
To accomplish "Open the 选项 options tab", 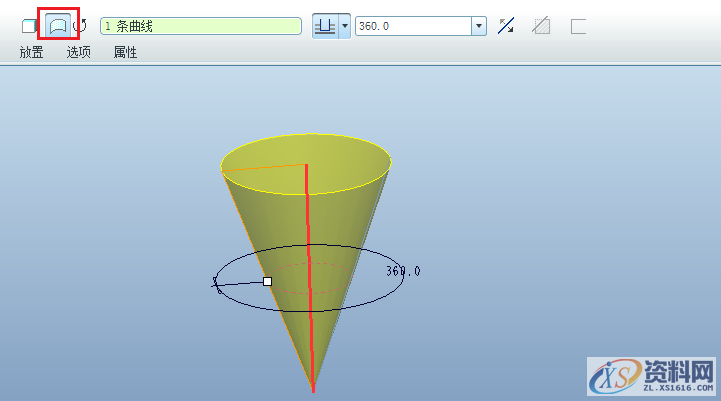I will [x=79, y=52].
